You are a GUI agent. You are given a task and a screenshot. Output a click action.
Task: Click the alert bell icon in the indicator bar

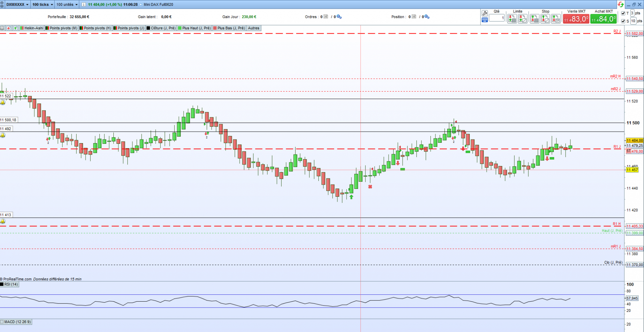(2, 28)
